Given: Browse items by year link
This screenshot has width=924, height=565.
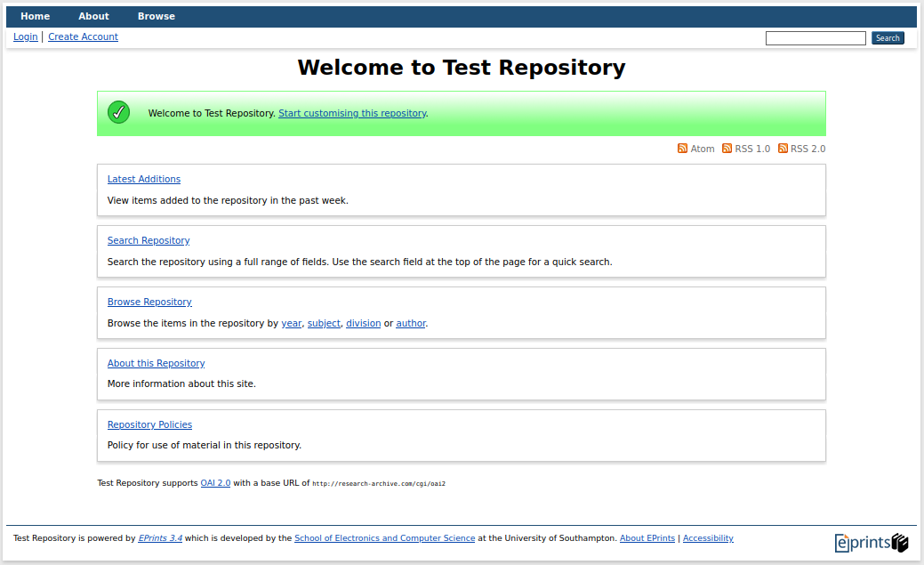Looking at the screenshot, I should [291, 323].
